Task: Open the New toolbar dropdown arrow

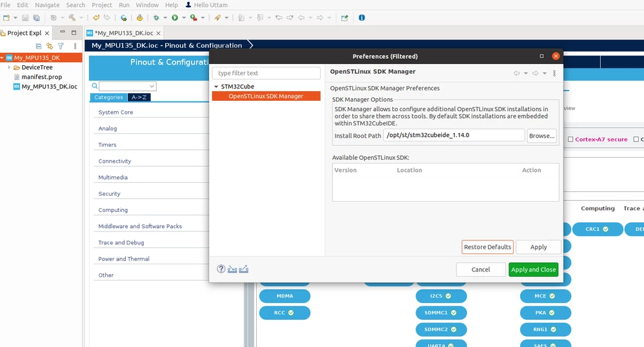Action: (x=15, y=17)
